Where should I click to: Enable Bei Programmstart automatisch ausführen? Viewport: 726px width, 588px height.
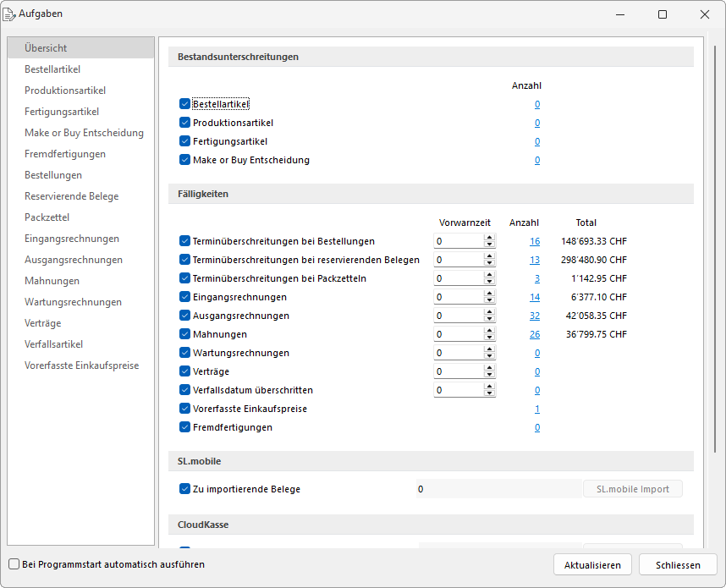[x=14, y=564]
